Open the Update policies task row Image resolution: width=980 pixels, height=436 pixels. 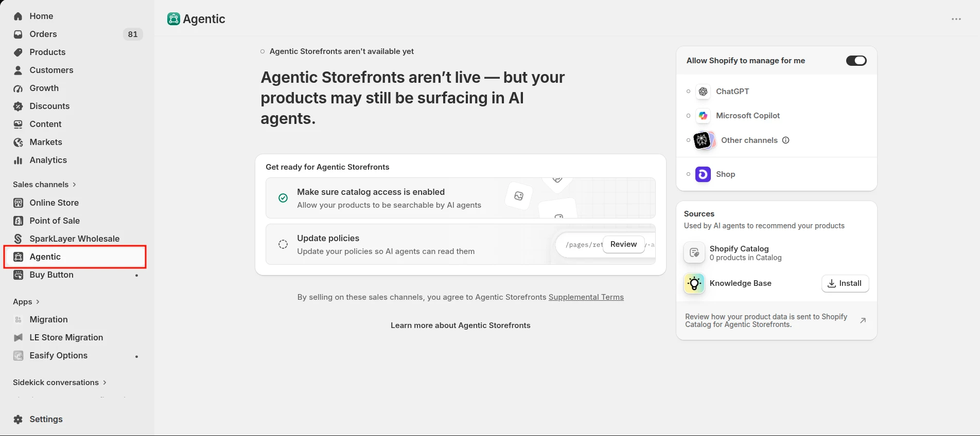point(461,244)
